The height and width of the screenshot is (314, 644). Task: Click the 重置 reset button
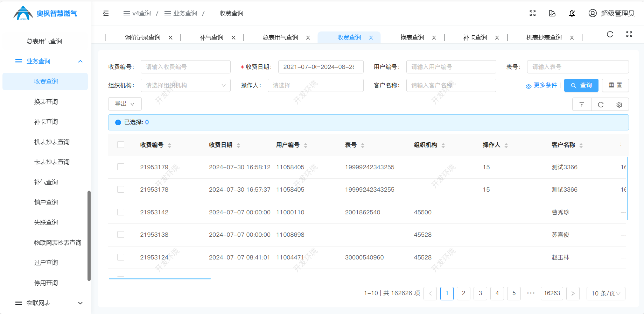pyautogui.click(x=615, y=85)
